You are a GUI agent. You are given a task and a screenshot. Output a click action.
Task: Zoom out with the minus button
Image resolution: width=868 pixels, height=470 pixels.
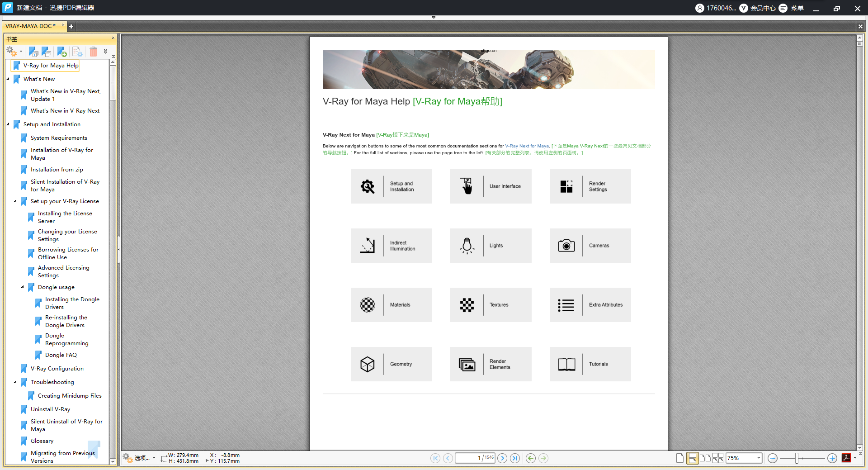click(773, 458)
